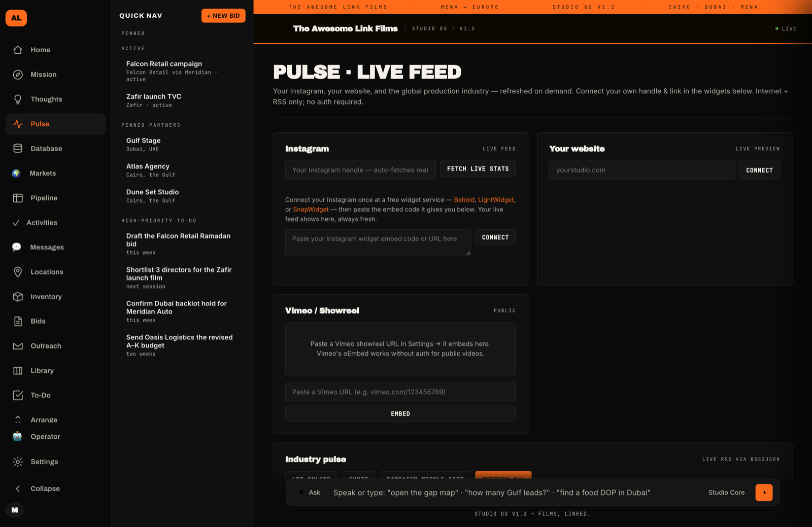812x527 pixels.
Task: Focus the Ask speak-or-type input
Action: click(515, 493)
